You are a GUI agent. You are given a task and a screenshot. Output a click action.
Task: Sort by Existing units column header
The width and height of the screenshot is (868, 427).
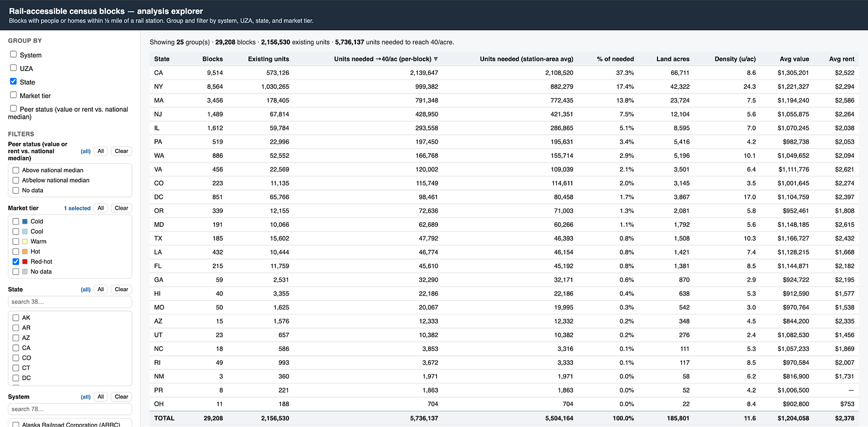click(268, 59)
